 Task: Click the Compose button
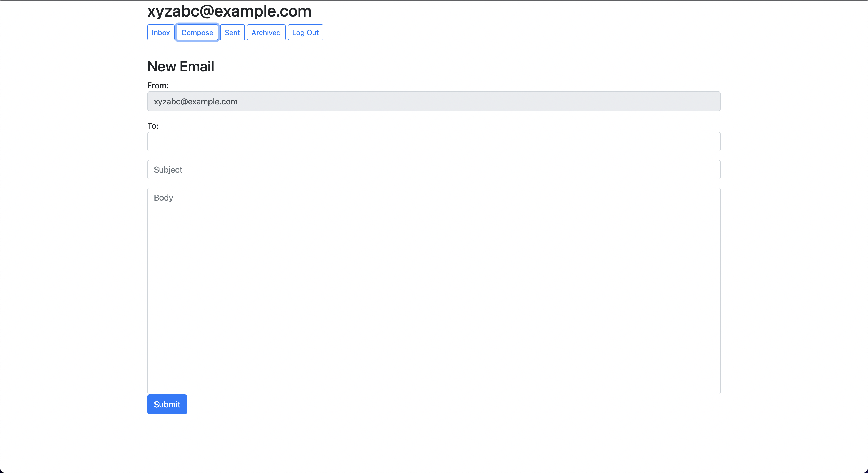point(197,32)
